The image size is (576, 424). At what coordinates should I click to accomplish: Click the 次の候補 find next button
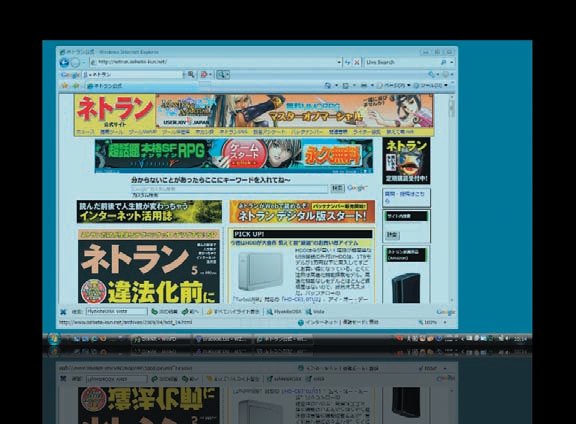click(x=165, y=312)
